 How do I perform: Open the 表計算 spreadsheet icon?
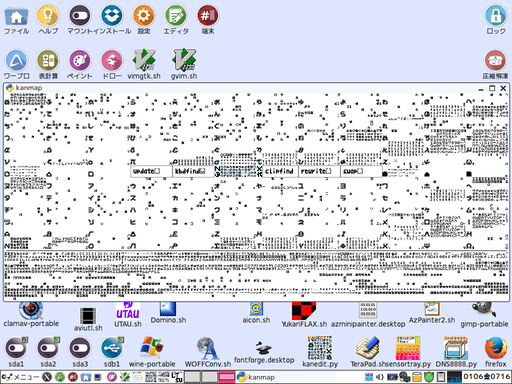click(48, 61)
